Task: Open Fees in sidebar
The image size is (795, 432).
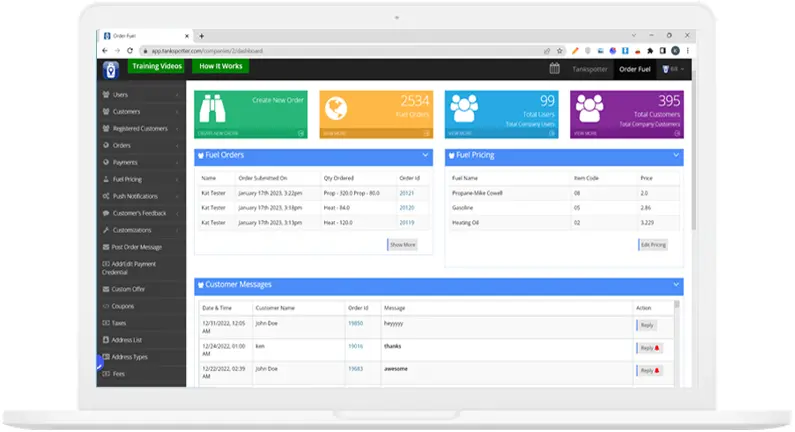Action: [141, 374]
